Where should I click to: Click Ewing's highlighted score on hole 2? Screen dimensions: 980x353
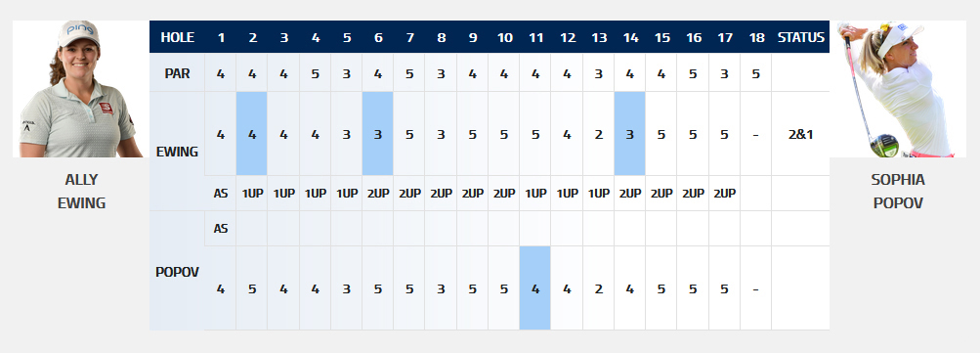click(252, 134)
